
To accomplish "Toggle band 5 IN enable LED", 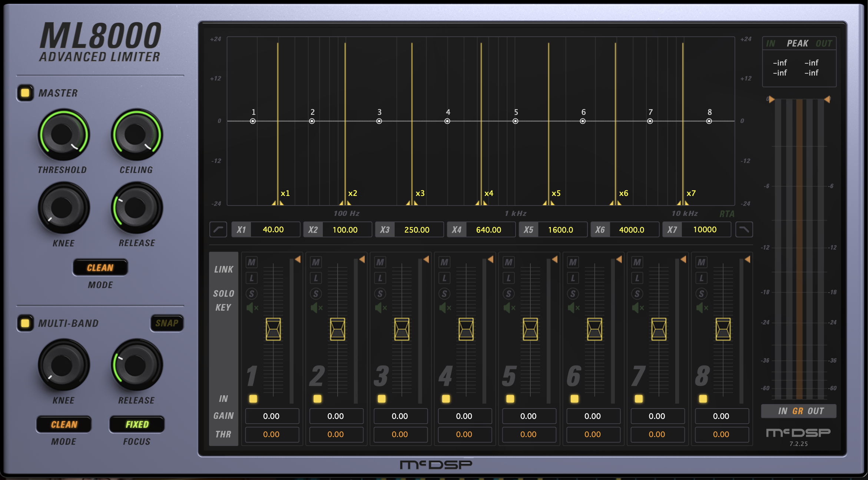I will 510,399.
